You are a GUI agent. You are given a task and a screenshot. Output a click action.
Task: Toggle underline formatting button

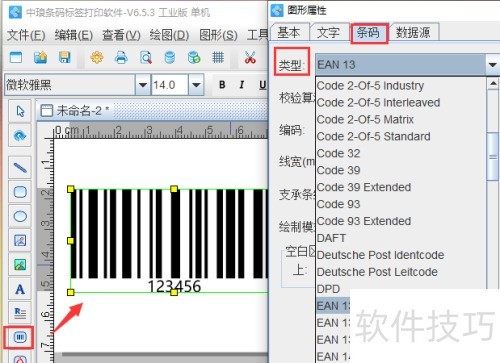click(263, 85)
